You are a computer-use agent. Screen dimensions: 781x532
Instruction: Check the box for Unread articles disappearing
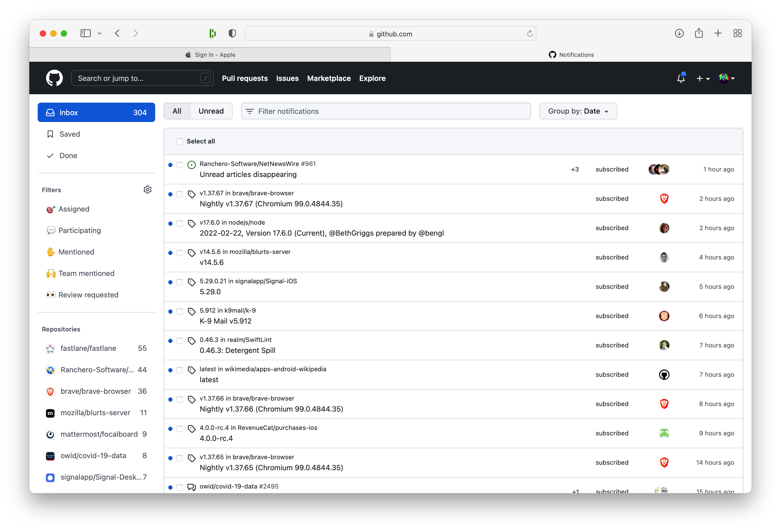coord(180,165)
